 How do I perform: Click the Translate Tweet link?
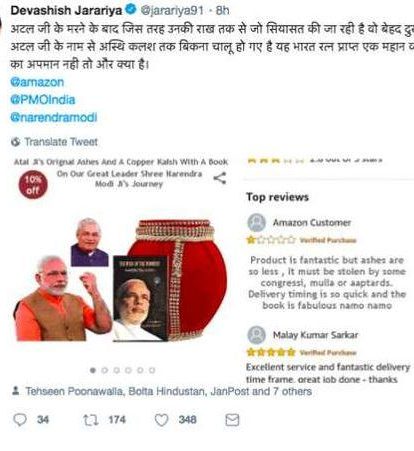coord(61,142)
